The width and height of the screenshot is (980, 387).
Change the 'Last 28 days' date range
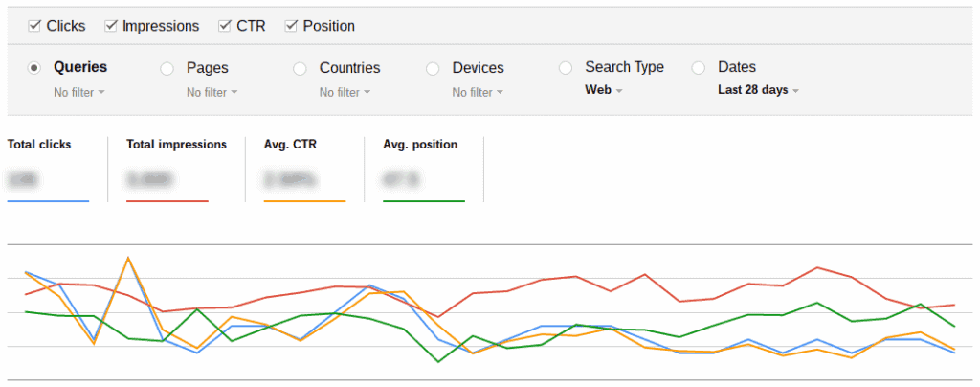(758, 91)
